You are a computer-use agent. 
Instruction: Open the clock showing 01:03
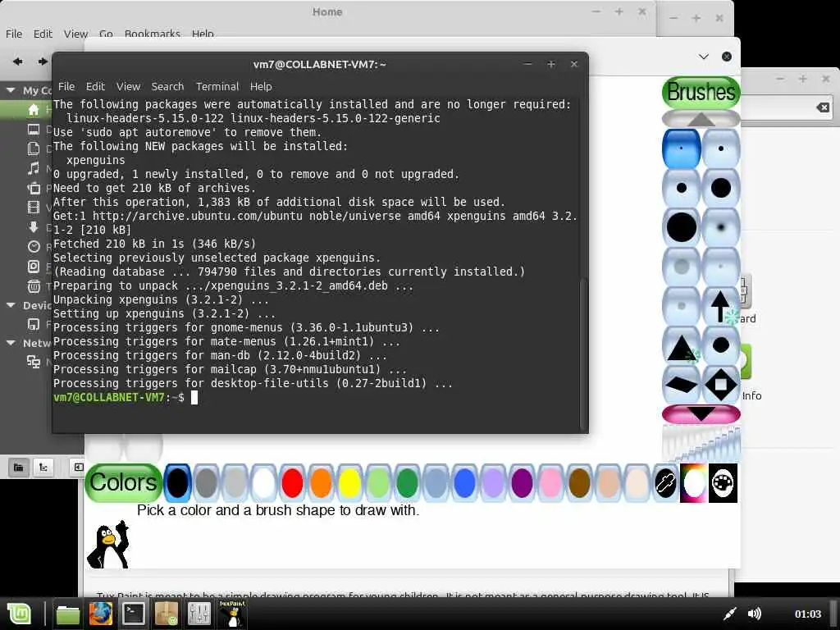808,614
